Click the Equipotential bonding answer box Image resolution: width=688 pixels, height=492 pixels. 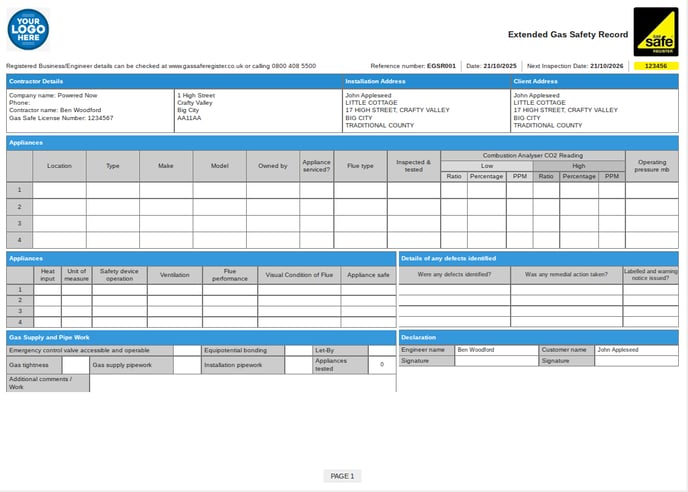[298, 351]
